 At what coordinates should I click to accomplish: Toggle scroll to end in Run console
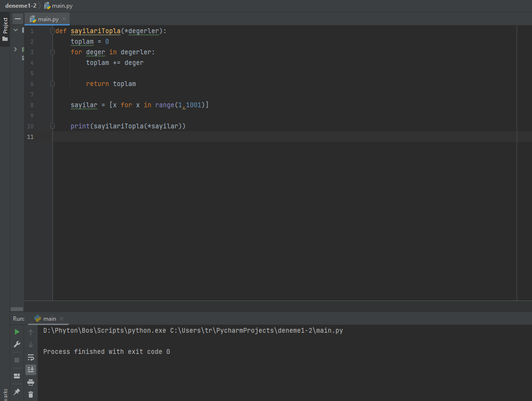point(31,369)
